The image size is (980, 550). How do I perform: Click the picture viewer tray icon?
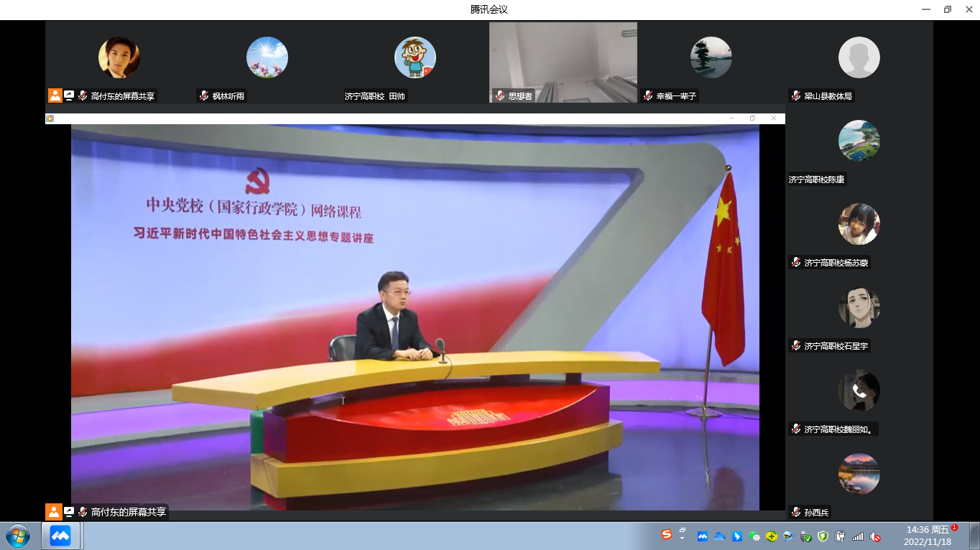click(x=789, y=536)
